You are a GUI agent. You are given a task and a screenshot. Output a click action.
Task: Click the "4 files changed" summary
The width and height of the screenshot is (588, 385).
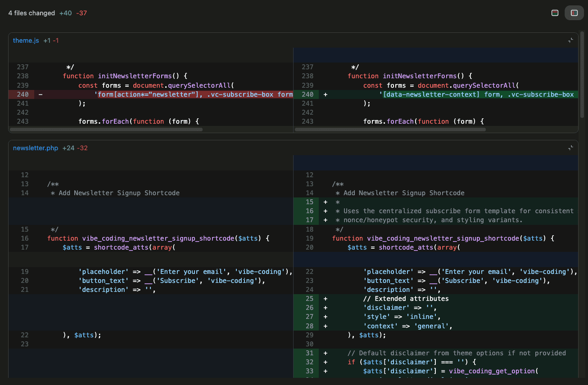(x=32, y=13)
